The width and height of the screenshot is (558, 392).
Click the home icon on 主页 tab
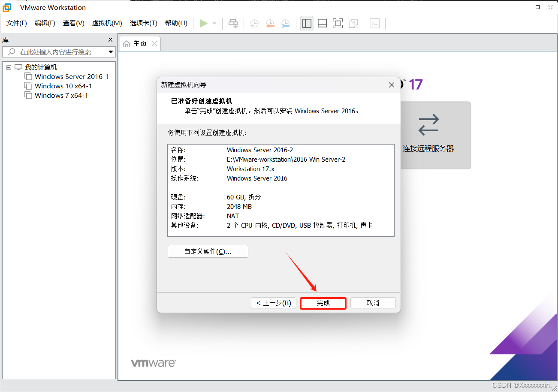[127, 44]
